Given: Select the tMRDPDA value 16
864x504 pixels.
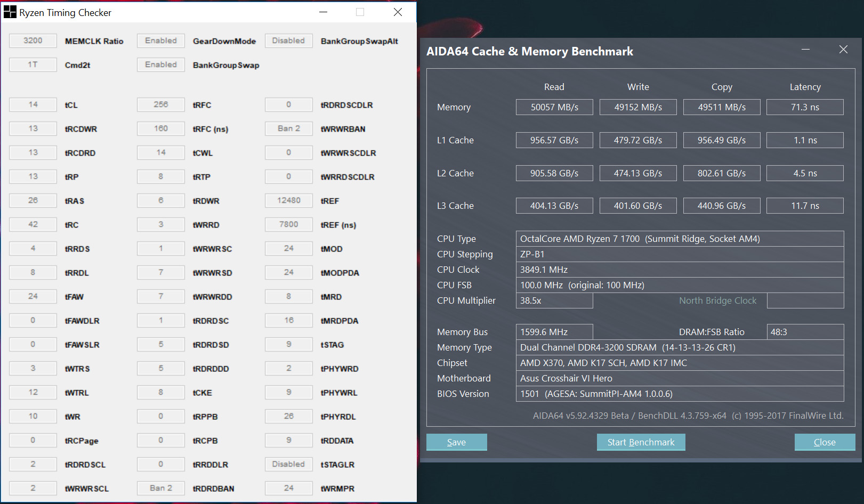Looking at the screenshot, I should 289,320.
